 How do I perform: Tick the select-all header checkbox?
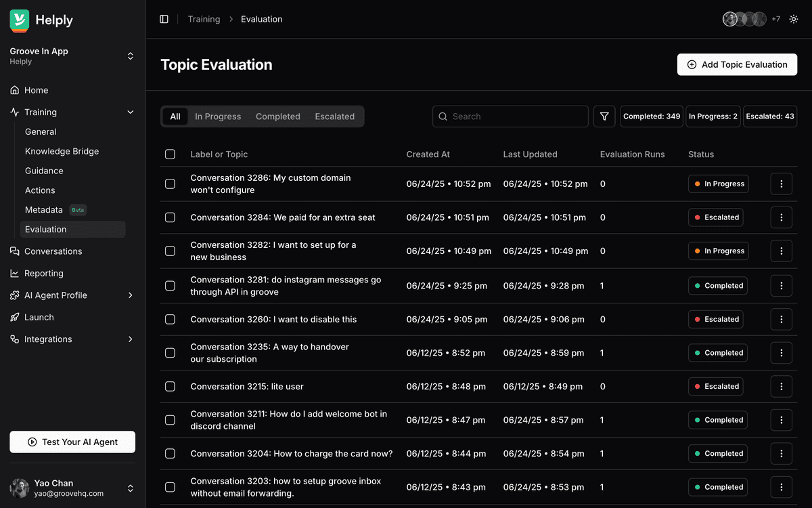[170, 154]
